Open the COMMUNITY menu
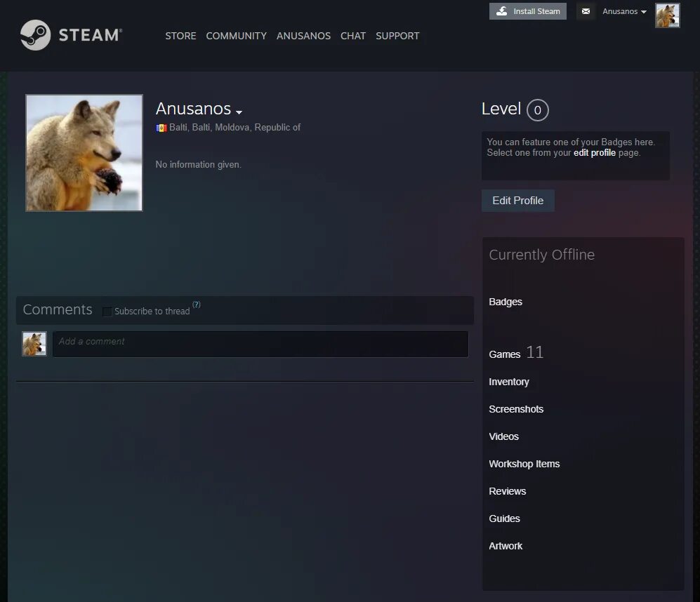 tap(236, 36)
